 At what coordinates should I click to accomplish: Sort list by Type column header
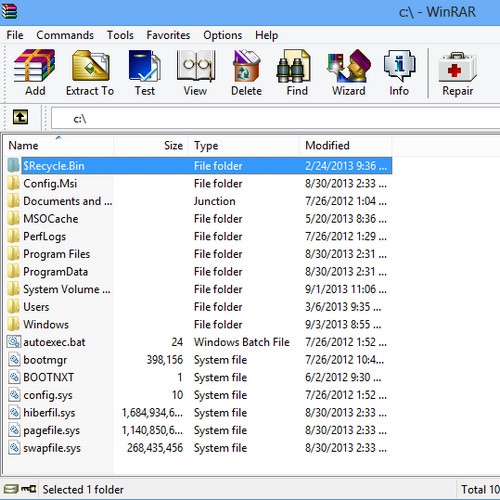(244, 146)
